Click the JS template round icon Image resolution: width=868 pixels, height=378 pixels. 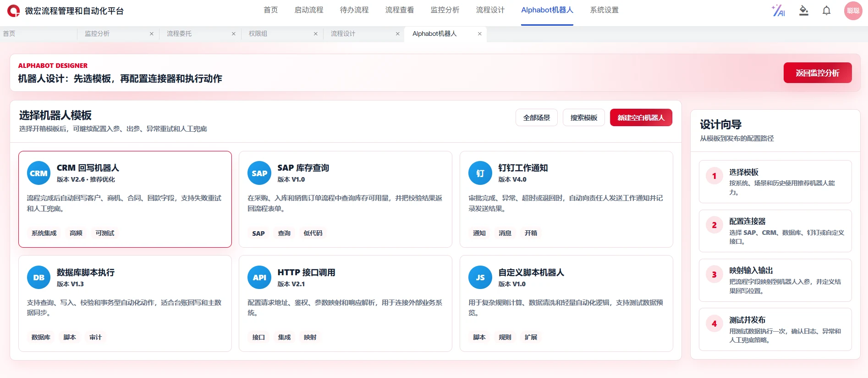pos(480,277)
